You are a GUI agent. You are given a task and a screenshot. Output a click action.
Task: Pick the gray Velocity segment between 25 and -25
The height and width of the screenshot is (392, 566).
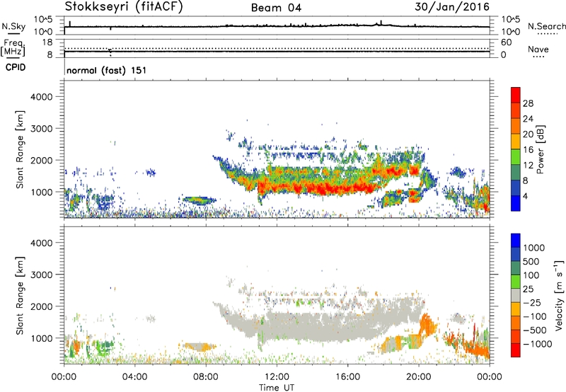click(x=516, y=295)
